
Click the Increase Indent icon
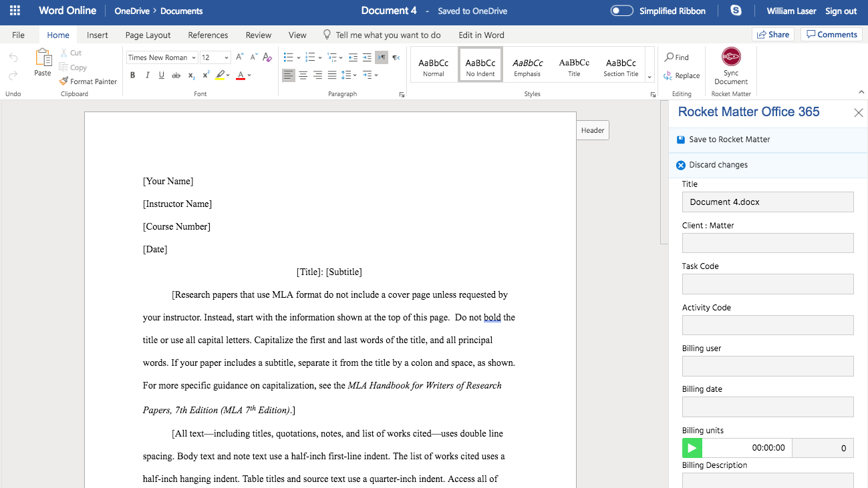[x=367, y=57]
